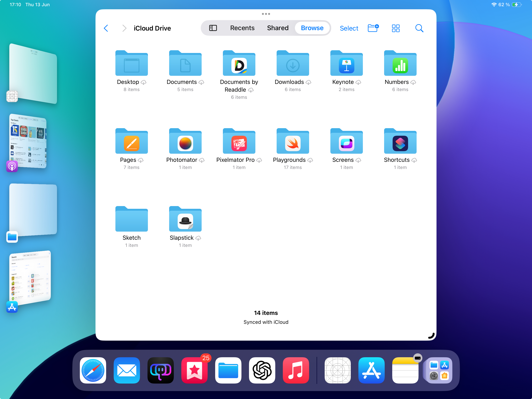The width and height of the screenshot is (532, 399).
Task: Open the Pixelmator Pro folder
Action: point(239,142)
